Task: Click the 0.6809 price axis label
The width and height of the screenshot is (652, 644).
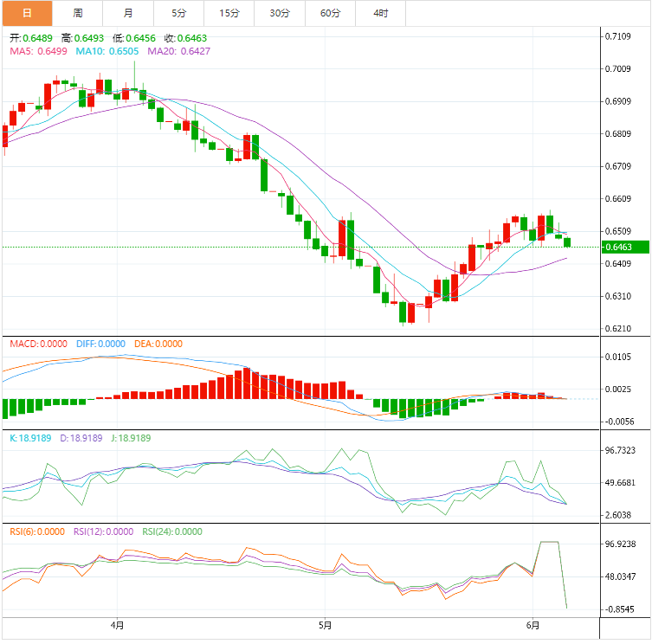Action: pos(618,134)
